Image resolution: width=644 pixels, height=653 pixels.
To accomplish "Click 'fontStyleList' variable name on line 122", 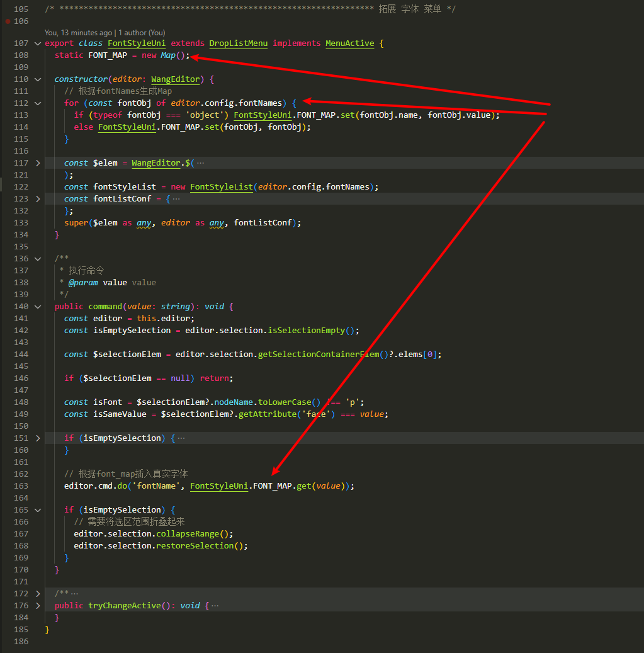I will pyautogui.click(x=125, y=187).
